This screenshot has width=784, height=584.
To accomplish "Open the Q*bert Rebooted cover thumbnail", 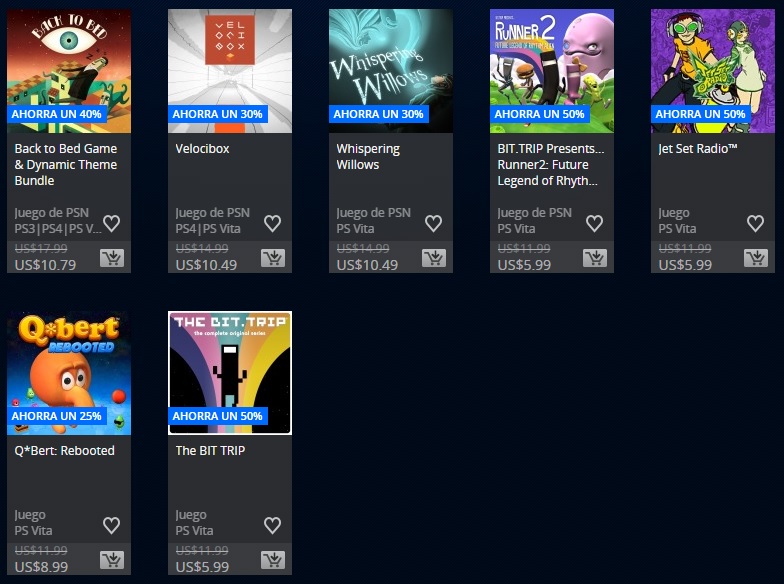I will [x=69, y=373].
